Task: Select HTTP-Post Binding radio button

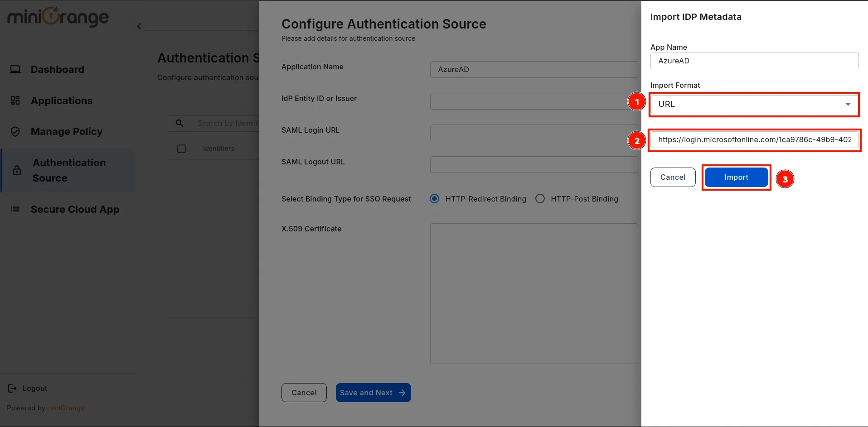Action: (x=540, y=199)
